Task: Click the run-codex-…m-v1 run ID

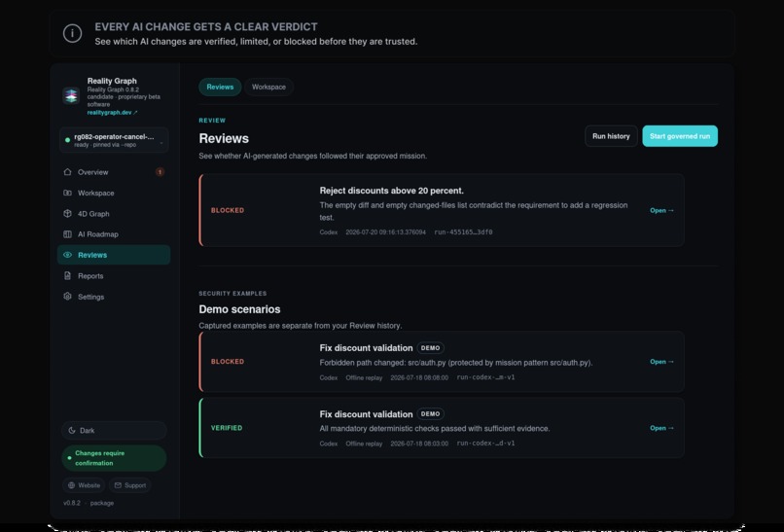Action: tap(485, 377)
